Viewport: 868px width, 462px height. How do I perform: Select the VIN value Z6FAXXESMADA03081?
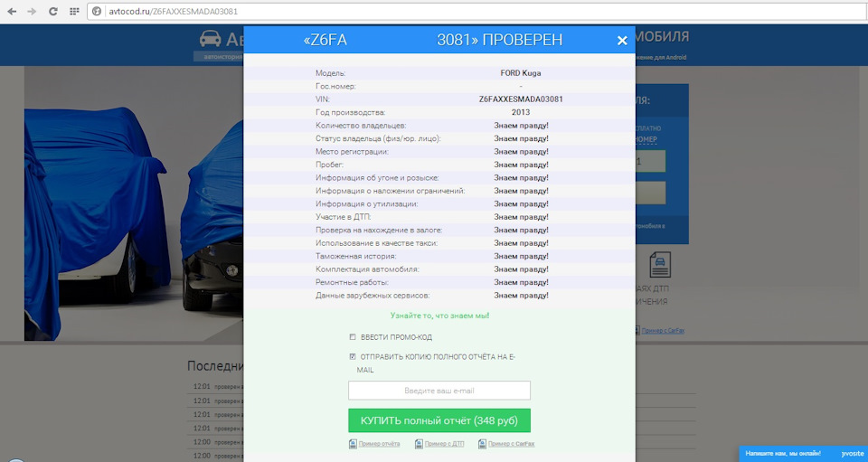(521, 99)
